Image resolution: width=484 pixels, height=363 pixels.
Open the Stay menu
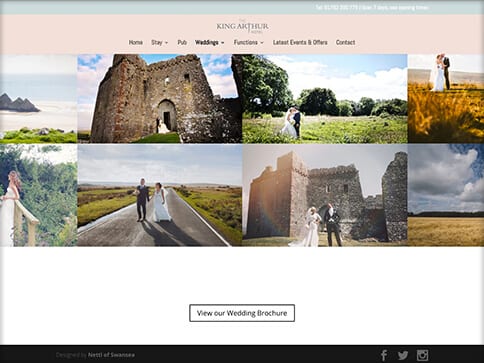coord(157,42)
